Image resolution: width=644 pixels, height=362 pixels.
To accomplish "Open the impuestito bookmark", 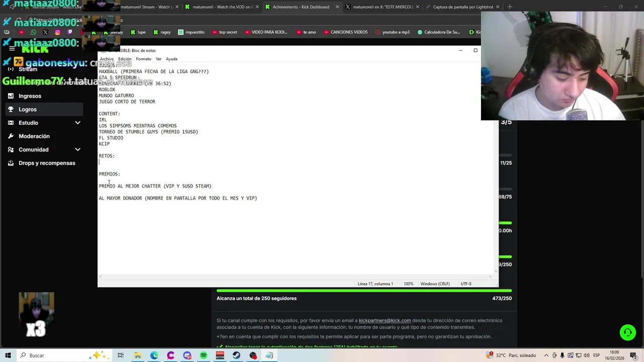I will pos(191,32).
